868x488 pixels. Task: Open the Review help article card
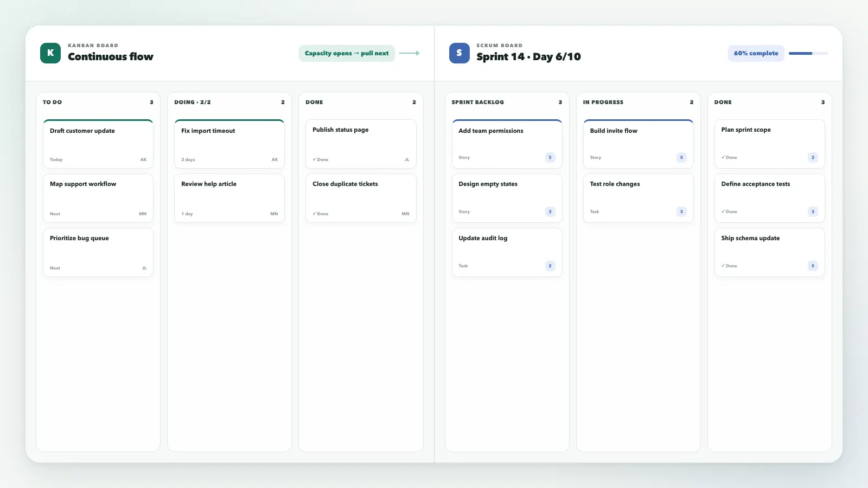229,198
